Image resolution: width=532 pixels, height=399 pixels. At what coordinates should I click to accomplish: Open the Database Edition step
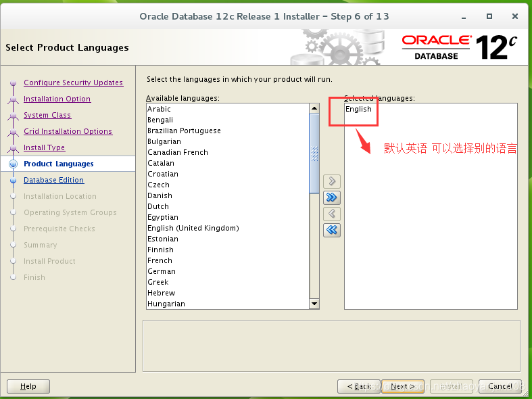point(53,180)
